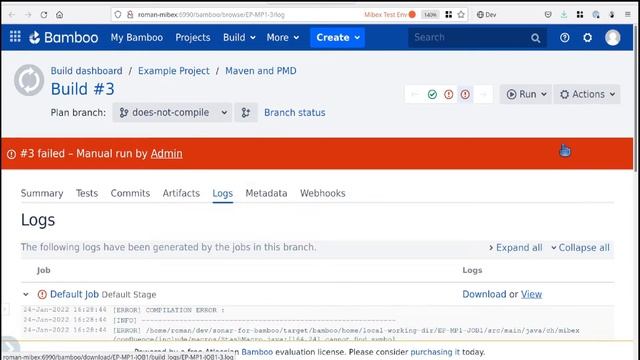Click the failed warning icon in red banner
The width and height of the screenshot is (640, 360).
(11, 154)
